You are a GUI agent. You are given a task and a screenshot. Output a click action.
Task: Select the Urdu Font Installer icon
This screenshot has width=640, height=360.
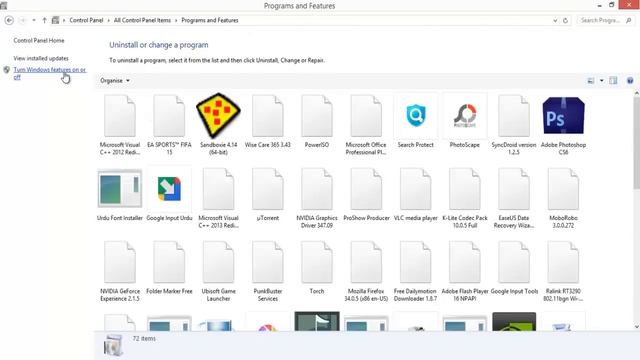(x=120, y=189)
